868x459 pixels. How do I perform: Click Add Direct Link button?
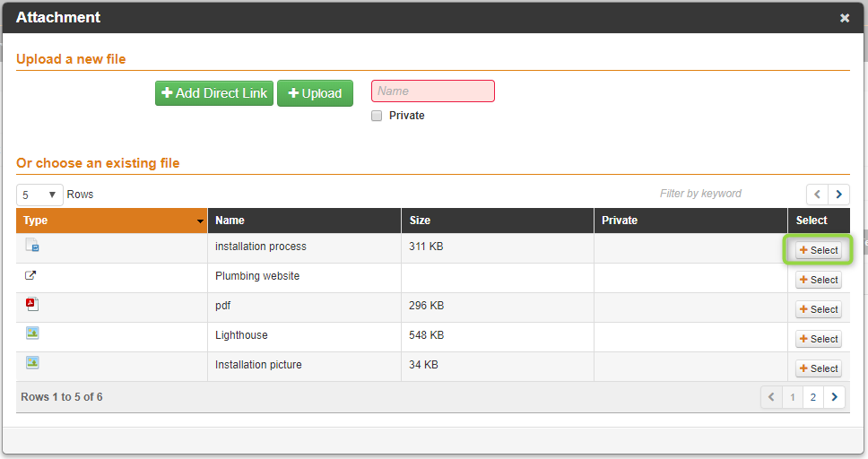(x=214, y=93)
